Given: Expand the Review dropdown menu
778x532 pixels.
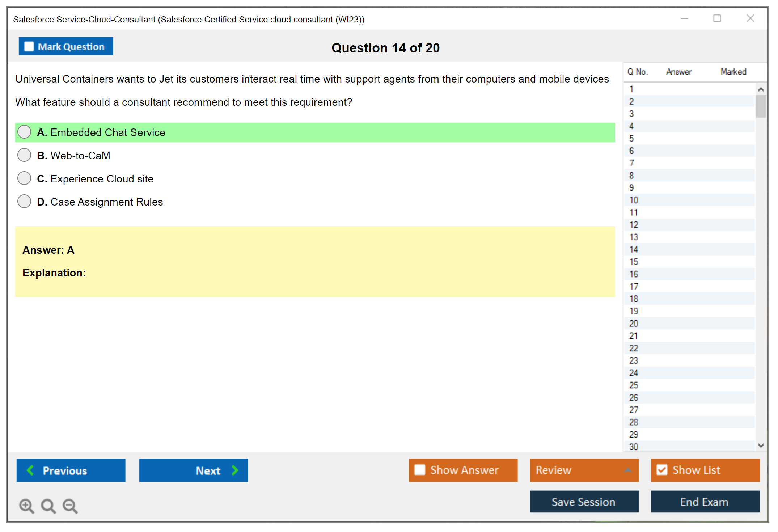Looking at the screenshot, I should point(628,470).
